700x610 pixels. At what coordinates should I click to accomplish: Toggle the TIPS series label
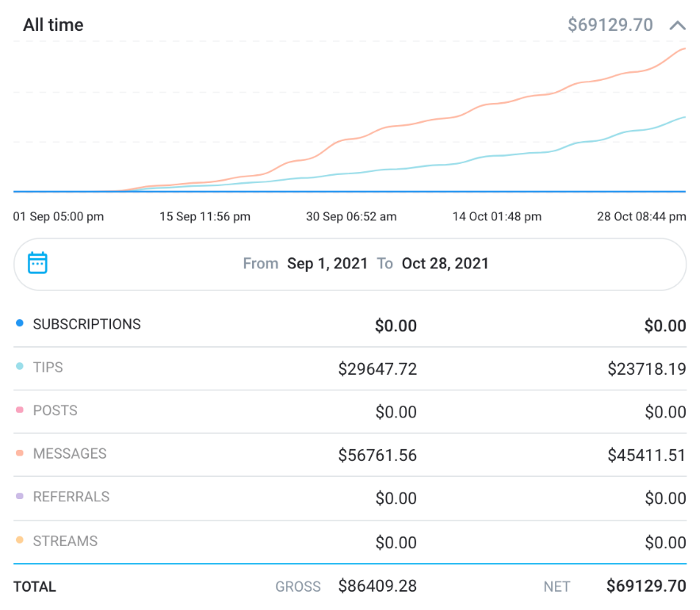coord(48,368)
